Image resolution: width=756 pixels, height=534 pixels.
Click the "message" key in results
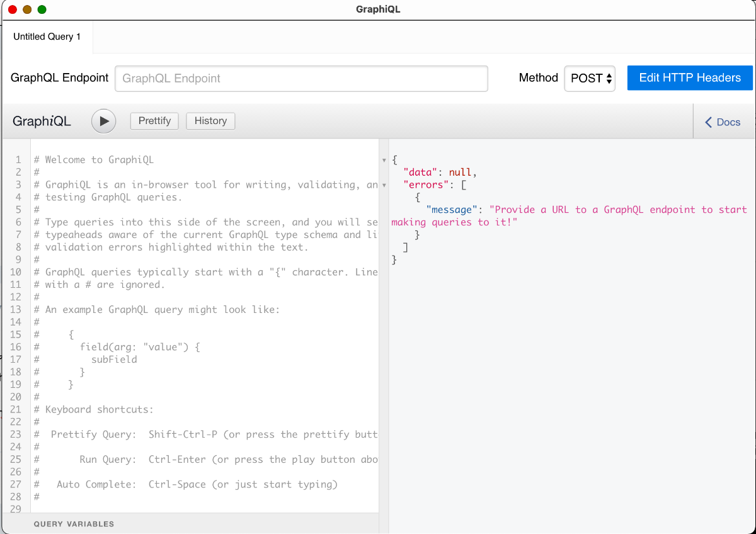tap(452, 210)
